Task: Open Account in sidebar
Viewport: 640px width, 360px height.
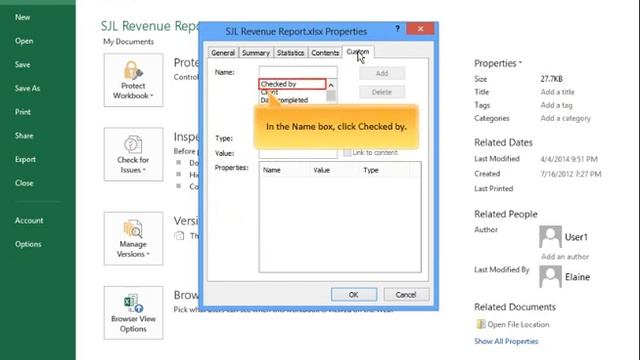Action: [x=29, y=220]
